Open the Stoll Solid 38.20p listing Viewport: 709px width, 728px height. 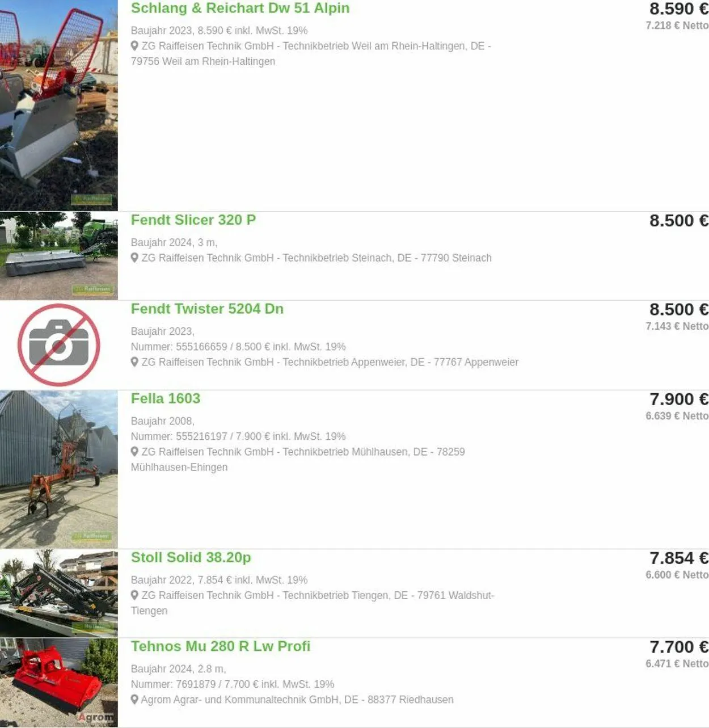pyautogui.click(x=191, y=558)
